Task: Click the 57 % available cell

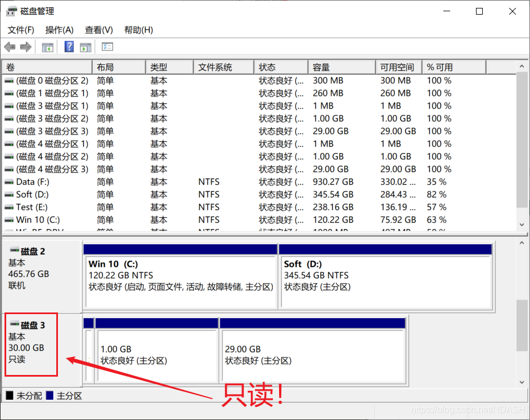Action: point(437,207)
